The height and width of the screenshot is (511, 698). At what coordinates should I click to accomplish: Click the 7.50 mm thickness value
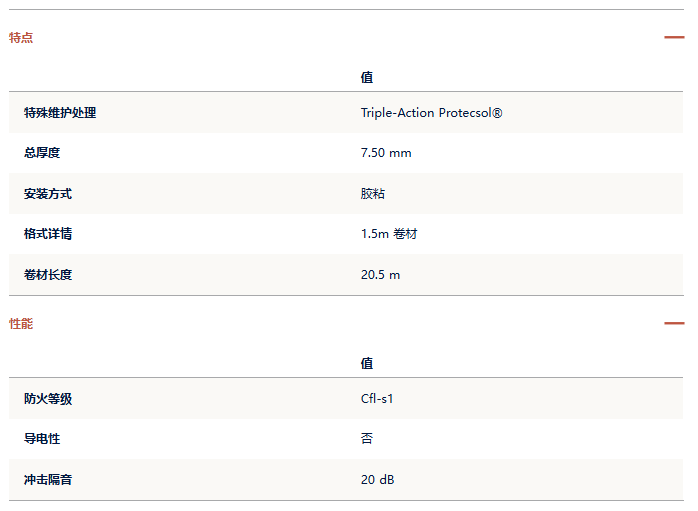[x=386, y=153]
